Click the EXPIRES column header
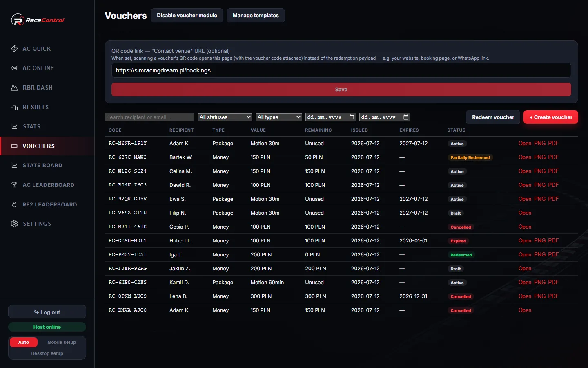588x368 pixels. coord(409,130)
